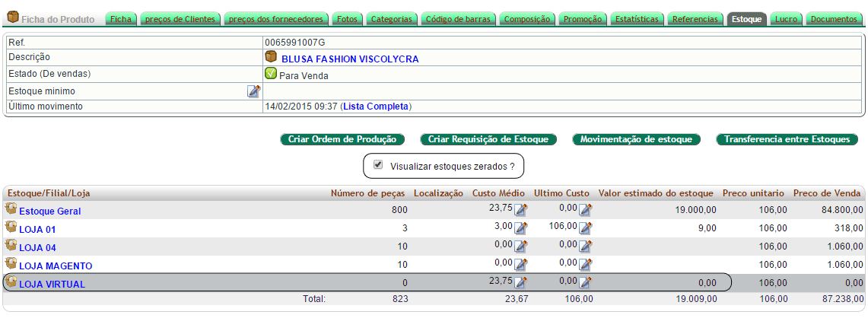Edit the Estoque minimo pencil icon
This screenshot has width=868, height=334.
point(254,91)
